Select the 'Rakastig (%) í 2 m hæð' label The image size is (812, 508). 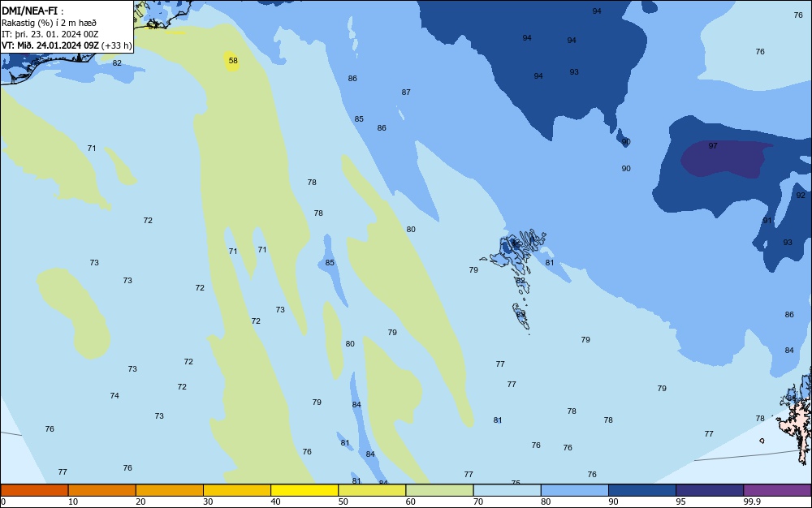49,23
